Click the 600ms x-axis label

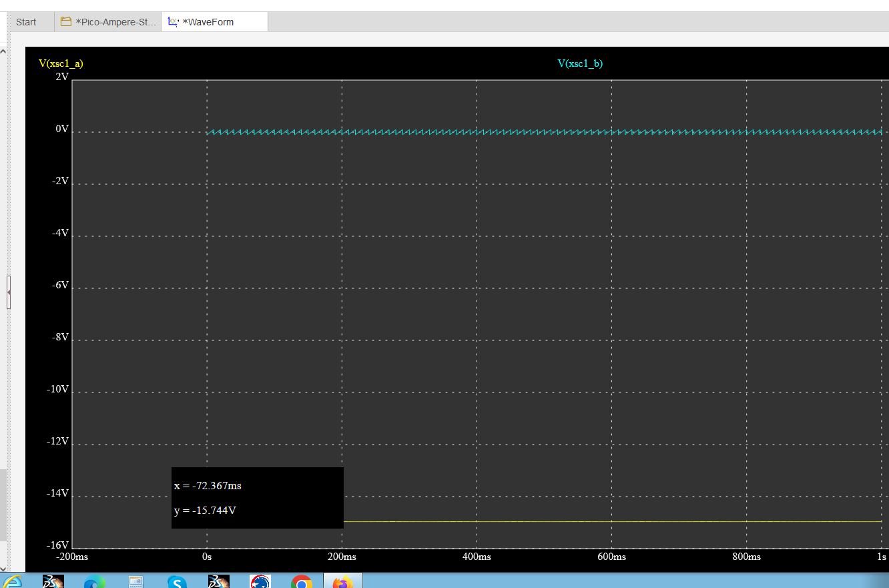click(611, 557)
